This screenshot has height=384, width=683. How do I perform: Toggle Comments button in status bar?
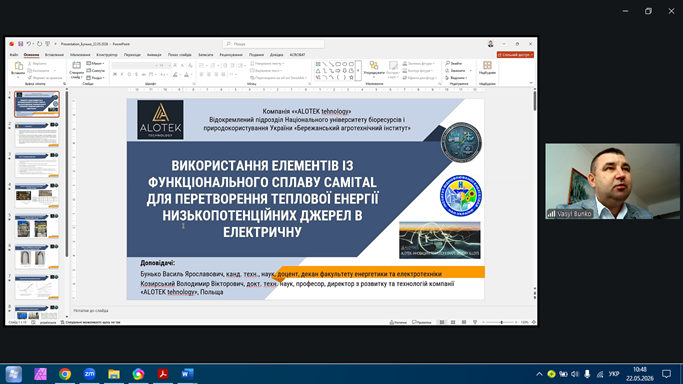[x=421, y=322]
